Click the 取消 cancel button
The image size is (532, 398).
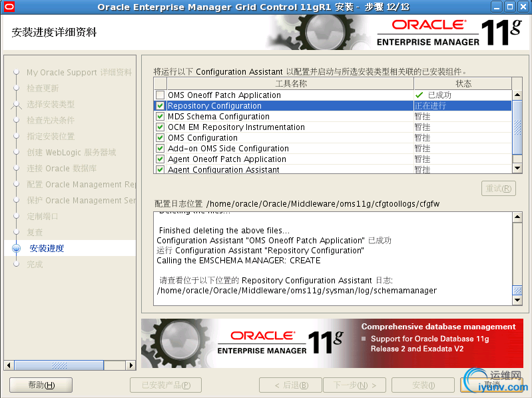[x=492, y=385]
